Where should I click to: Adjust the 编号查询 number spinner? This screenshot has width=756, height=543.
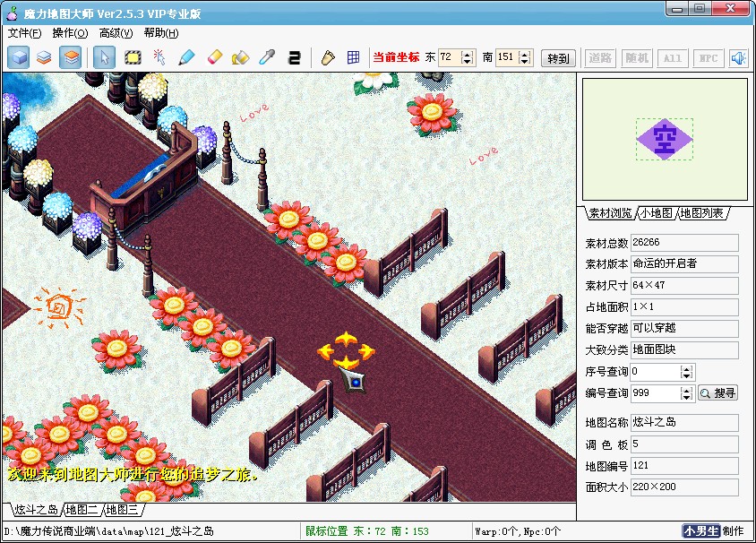pyautogui.click(x=687, y=392)
